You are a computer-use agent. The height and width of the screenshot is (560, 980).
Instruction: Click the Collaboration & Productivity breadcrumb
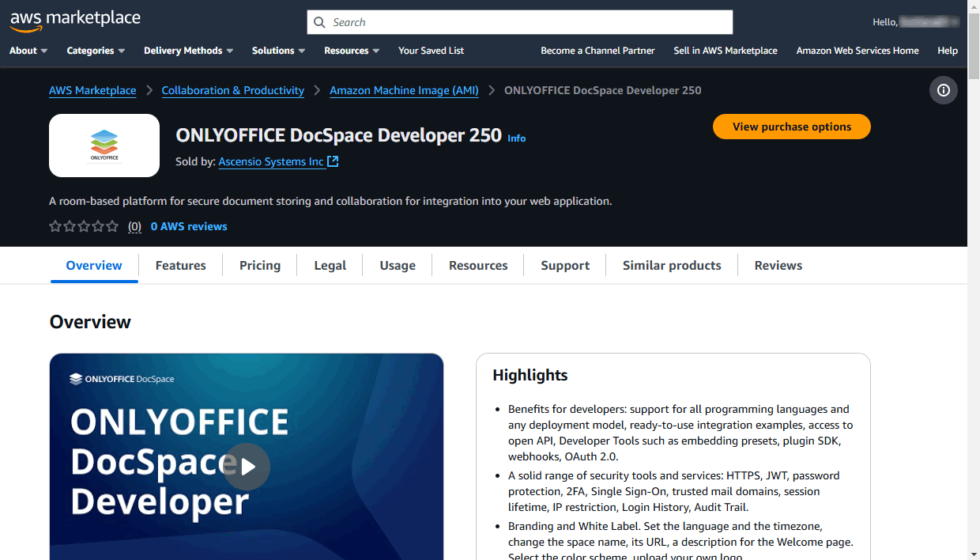(x=232, y=90)
